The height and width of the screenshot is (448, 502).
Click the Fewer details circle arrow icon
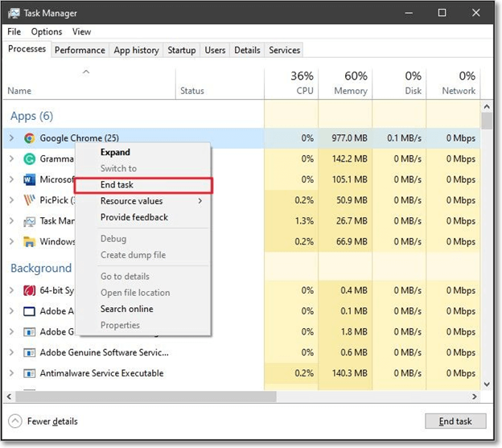tap(15, 421)
